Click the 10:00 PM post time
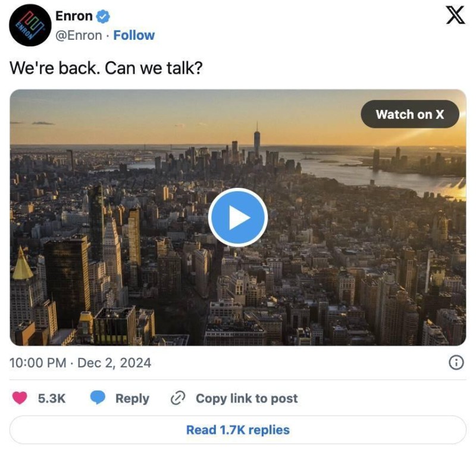This screenshot has width=476, height=453. coord(38,363)
